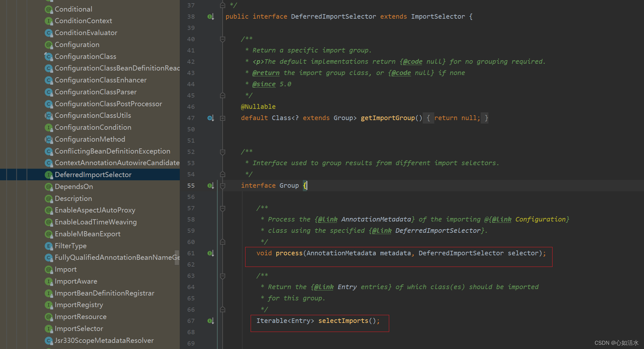Click gutter marker beside selectImports method
This screenshot has width=644, height=349.
pyautogui.click(x=210, y=321)
